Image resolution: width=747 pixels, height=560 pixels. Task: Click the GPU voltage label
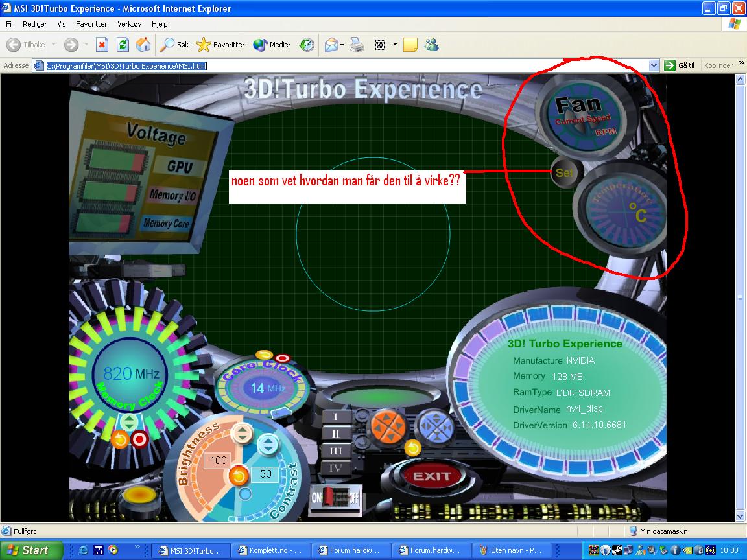[180, 166]
